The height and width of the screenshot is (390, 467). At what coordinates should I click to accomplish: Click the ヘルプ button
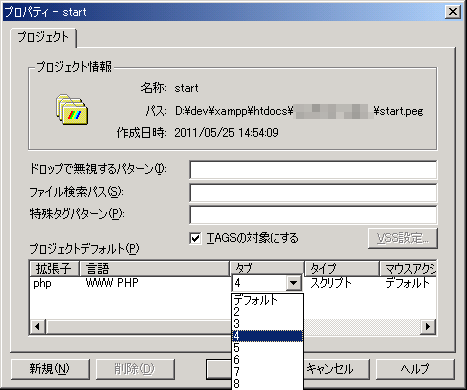[x=415, y=369]
